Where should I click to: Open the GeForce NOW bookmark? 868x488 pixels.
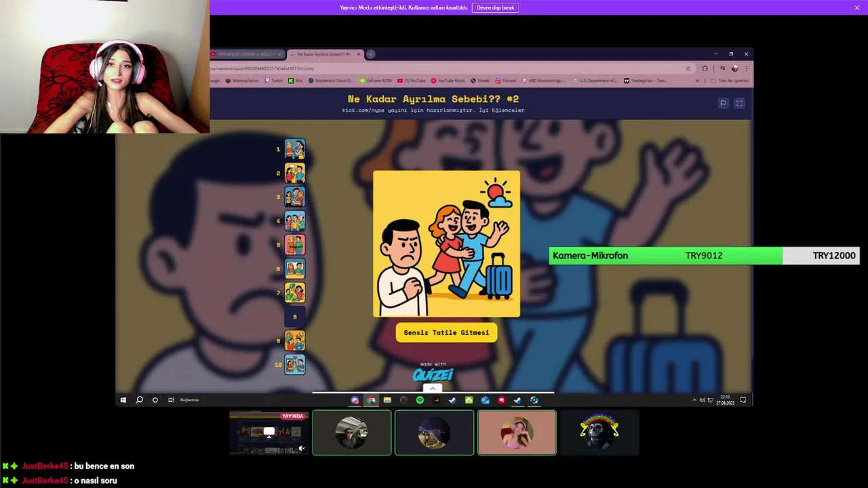coord(376,81)
